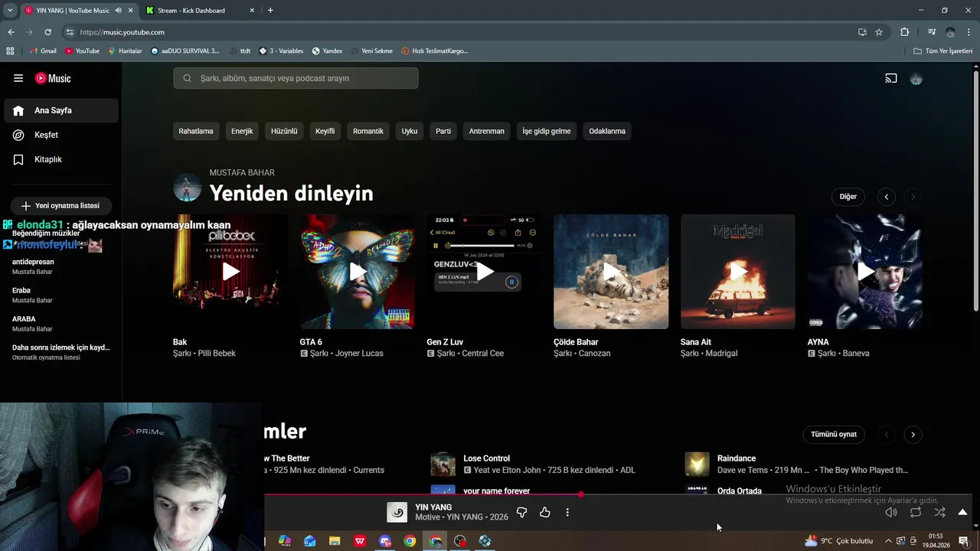The image size is (980, 551).
Task: Mute the YIN YANG tab audio icon
Action: (118, 11)
